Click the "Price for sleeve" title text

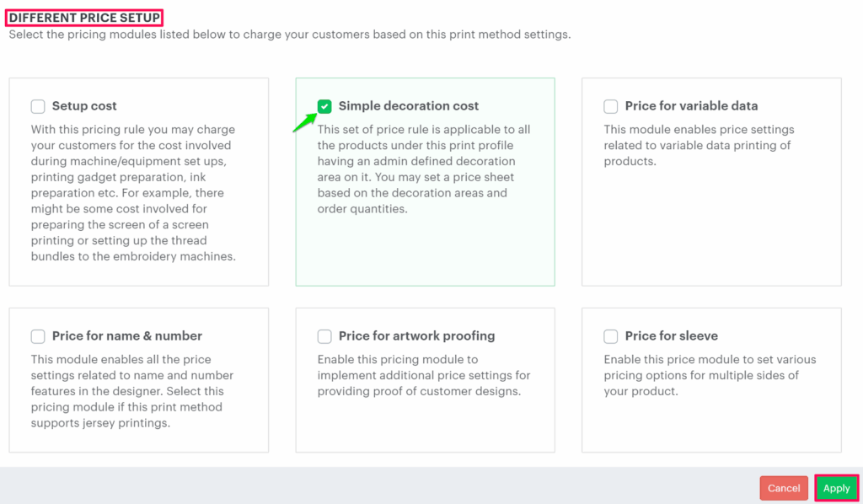[x=672, y=336]
